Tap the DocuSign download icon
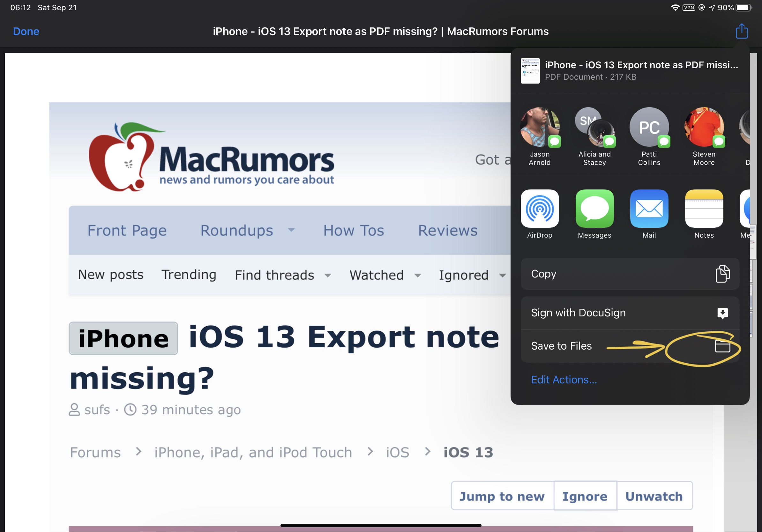 click(x=722, y=313)
